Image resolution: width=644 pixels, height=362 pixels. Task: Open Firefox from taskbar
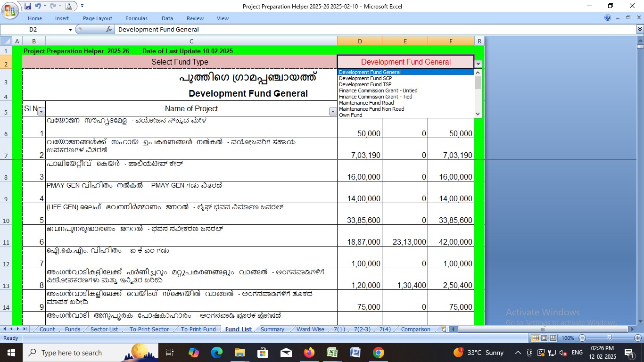tap(309, 353)
